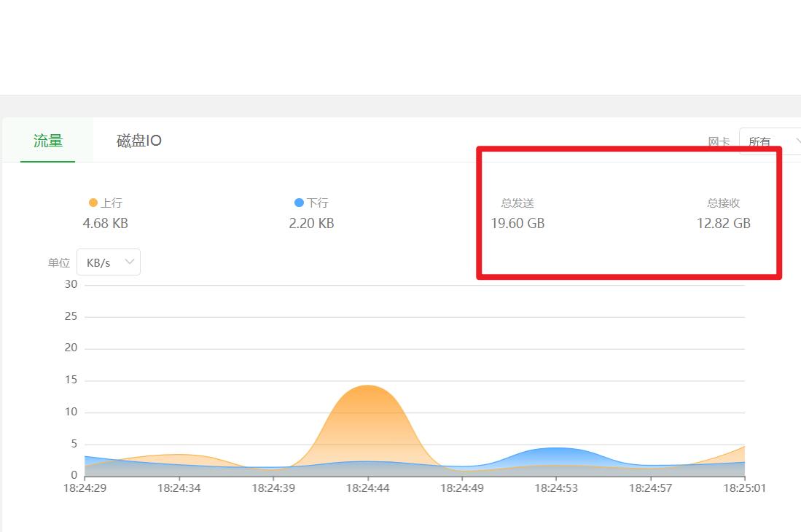801x532 pixels.
Task: Click the orange 上行 legend dot
Action: [x=93, y=203]
